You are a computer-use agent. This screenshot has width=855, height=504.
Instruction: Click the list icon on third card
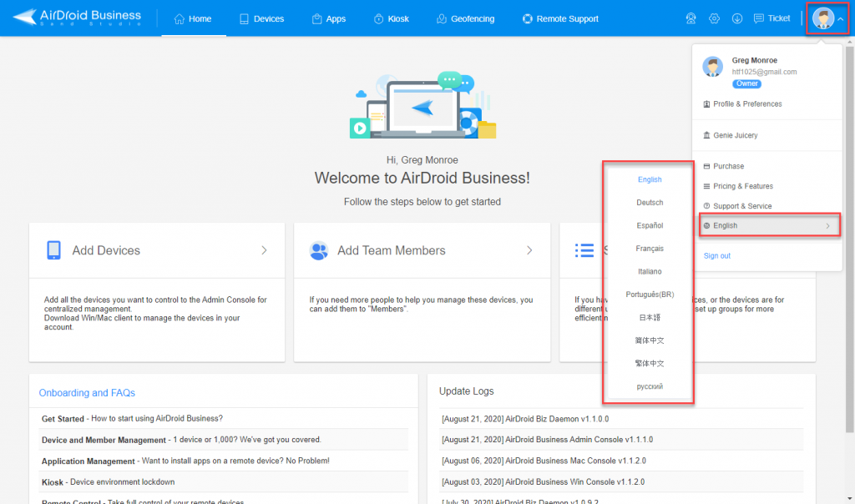click(x=584, y=250)
